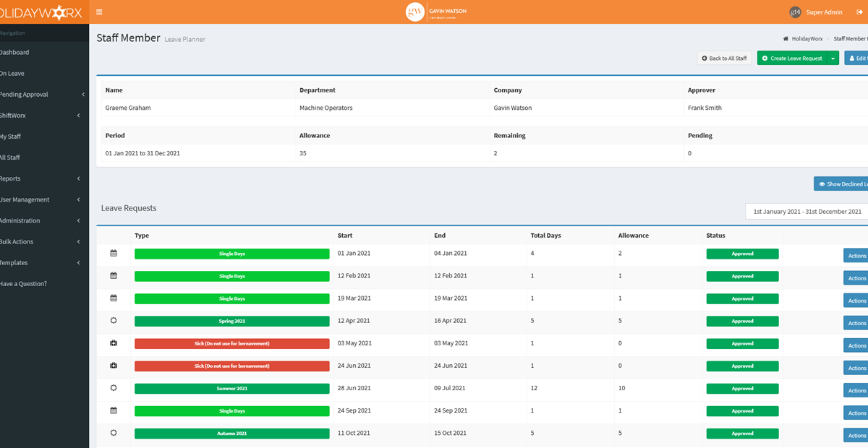Open the Create Leave Request dropdown arrow

click(x=833, y=59)
